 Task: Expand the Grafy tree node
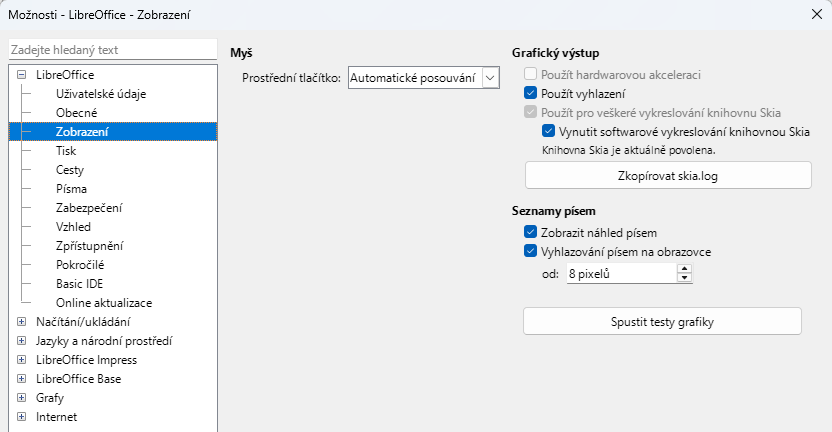(21, 398)
